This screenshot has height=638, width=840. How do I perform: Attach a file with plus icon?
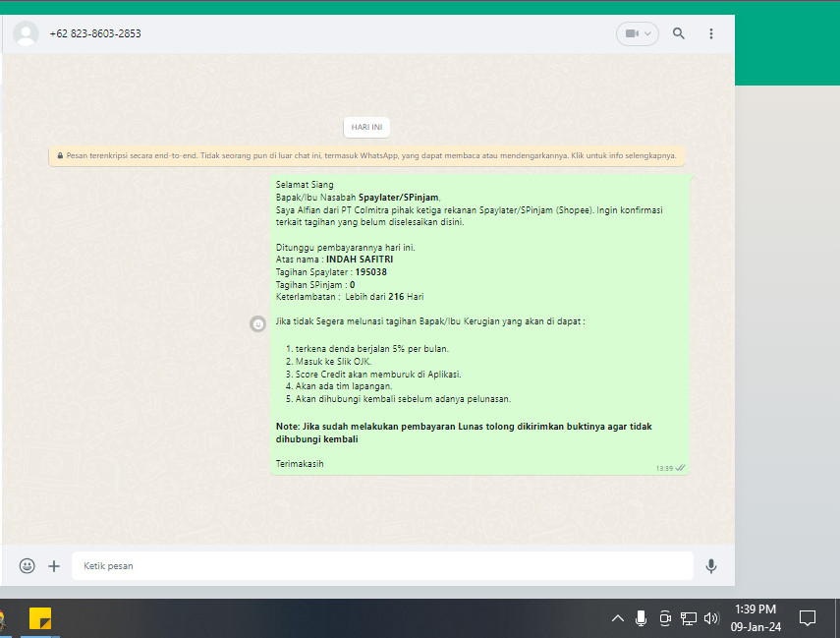tap(54, 566)
